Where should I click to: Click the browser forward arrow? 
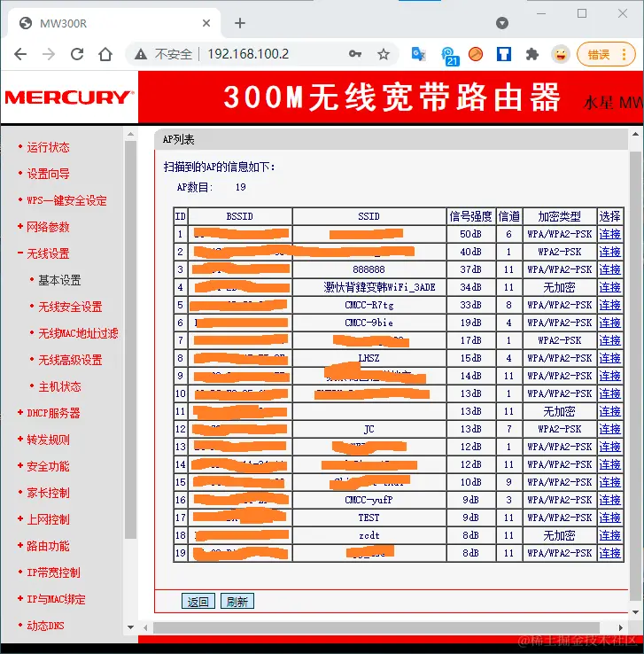click(x=49, y=54)
